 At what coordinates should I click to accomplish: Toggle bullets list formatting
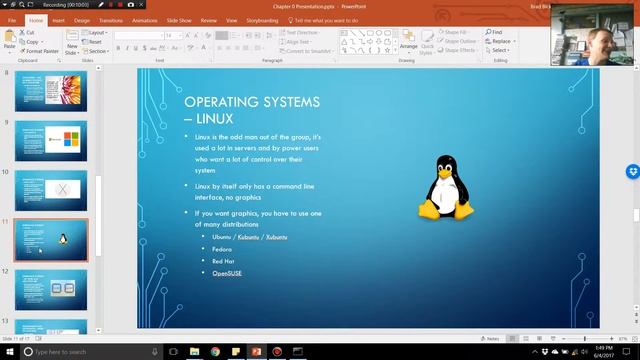tap(222, 36)
